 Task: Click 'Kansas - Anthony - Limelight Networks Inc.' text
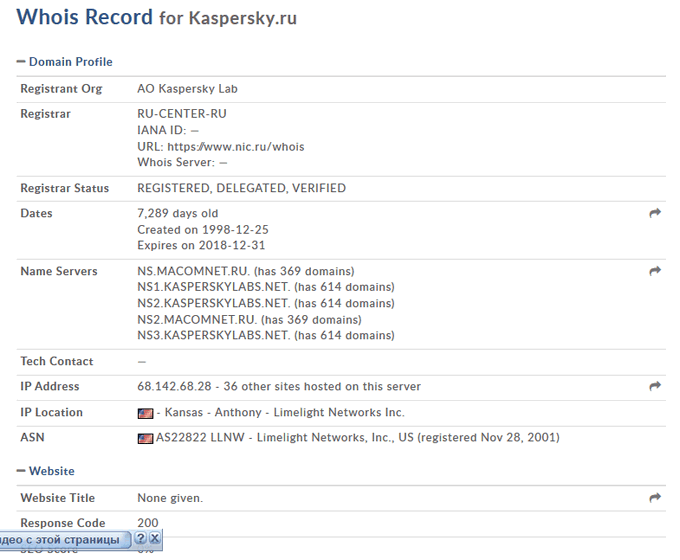(284, 412)
